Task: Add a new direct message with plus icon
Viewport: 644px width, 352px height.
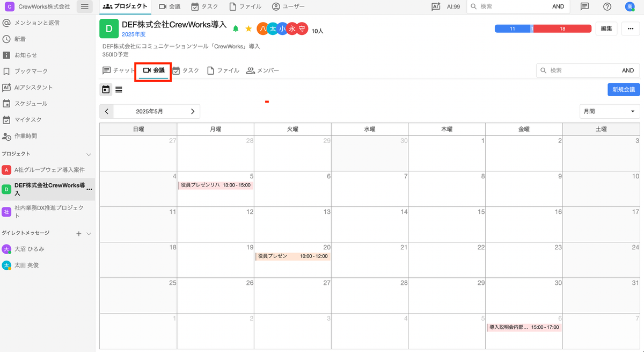Action: [79, 233]
